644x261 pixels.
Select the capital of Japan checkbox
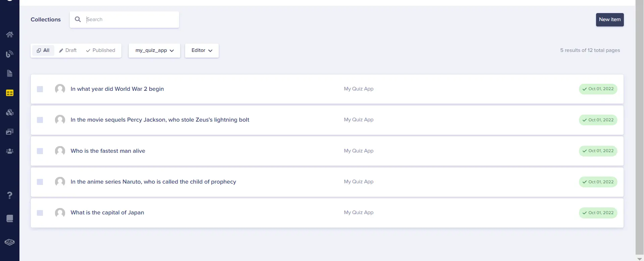point(40,213)
